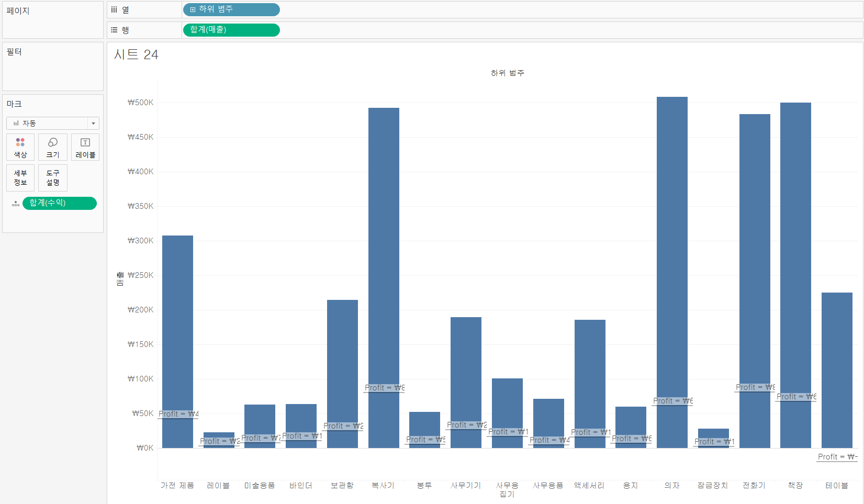Image resolution: width=864 pixels, height=504 pixels.
Task: Click the Size (크기) marks card
Action: point(53,147)
